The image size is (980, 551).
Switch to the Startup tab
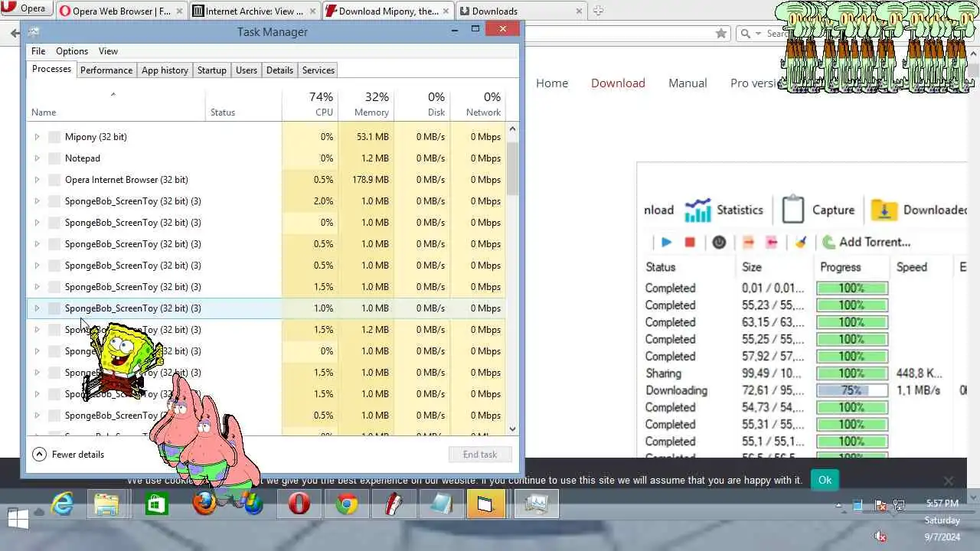click(x=212, y=70)
